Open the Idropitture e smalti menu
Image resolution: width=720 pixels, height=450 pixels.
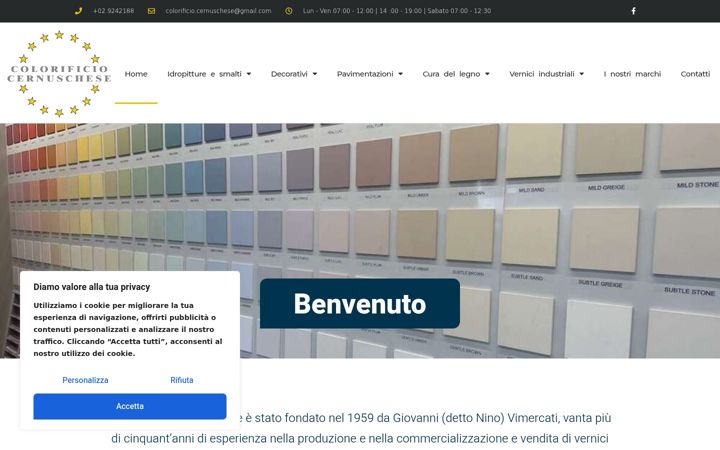pos(204,74)
